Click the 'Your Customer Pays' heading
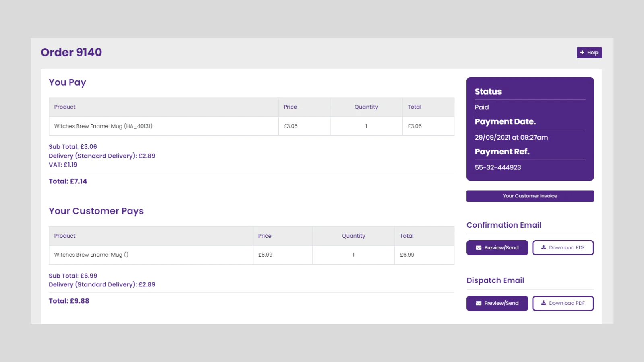 (96, 211)
